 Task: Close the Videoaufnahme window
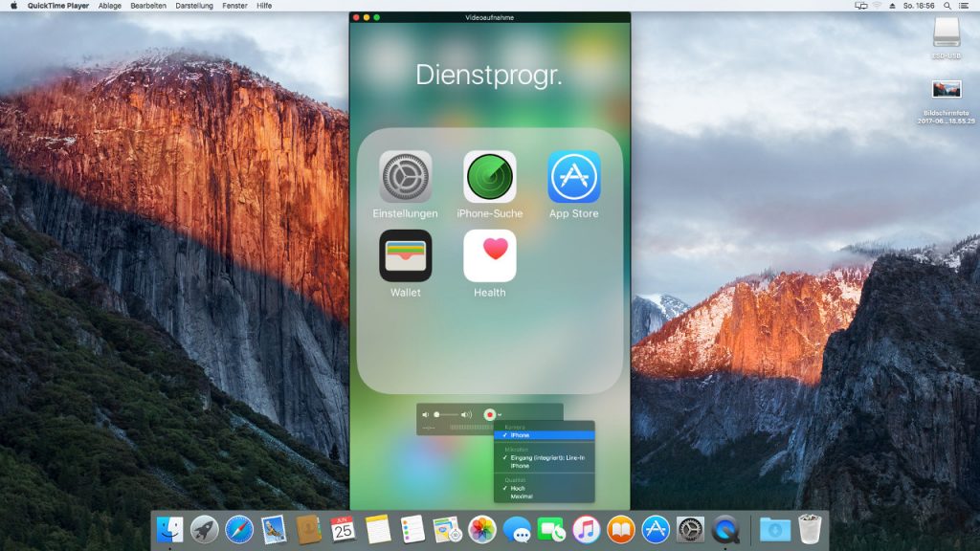[x=356, y=17]
